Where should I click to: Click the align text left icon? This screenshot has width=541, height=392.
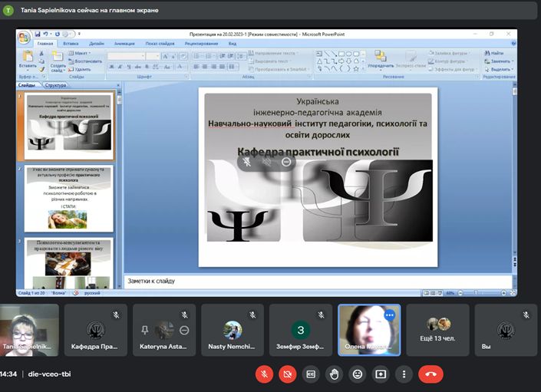196,67
